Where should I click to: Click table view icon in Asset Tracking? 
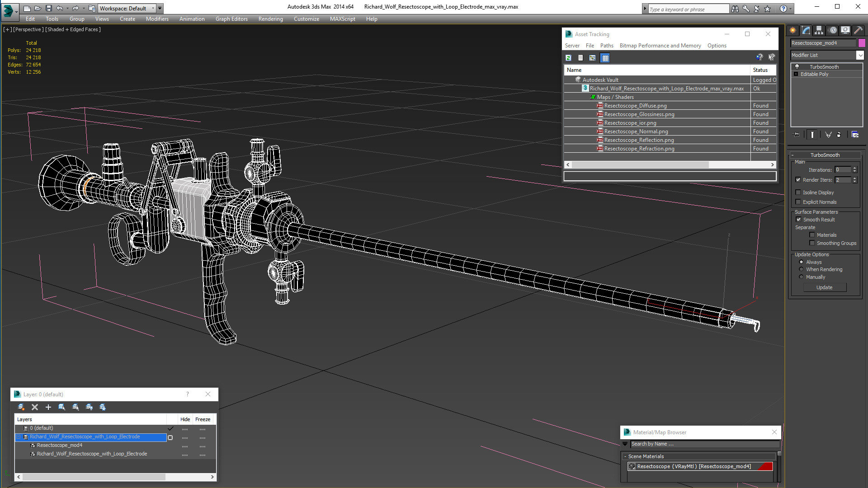point(605,58)
